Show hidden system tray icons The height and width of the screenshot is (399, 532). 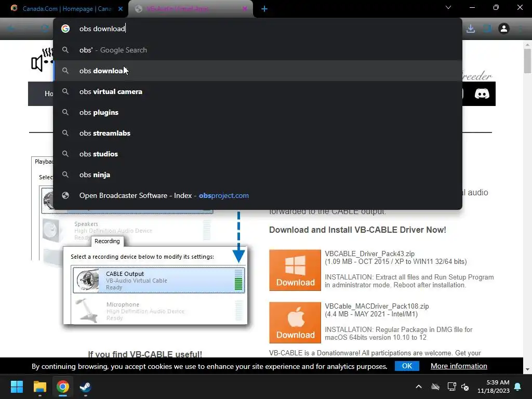[x=419, y=387]
